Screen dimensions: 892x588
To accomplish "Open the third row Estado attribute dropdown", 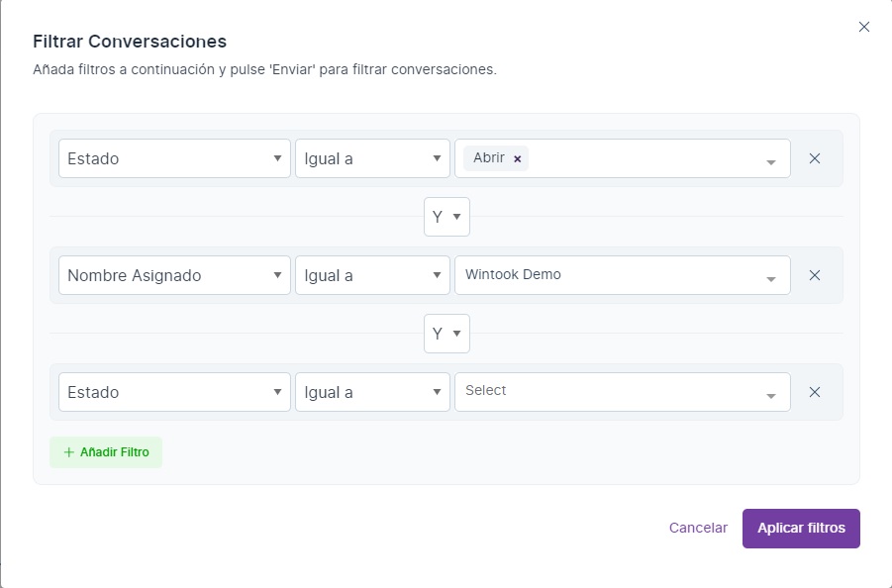I will pos(174,392).
